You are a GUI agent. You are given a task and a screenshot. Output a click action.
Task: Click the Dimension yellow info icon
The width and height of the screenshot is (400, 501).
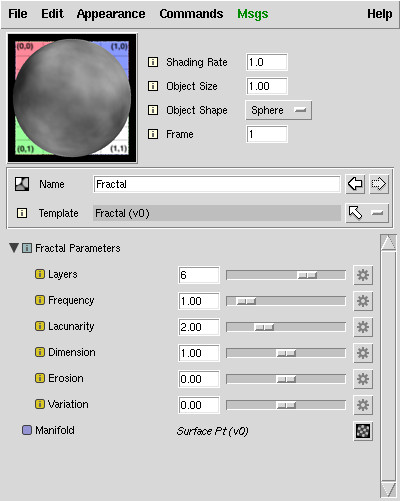tap(40, 352)
